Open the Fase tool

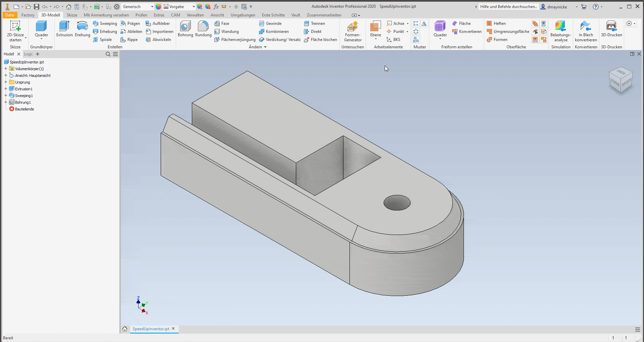[x=222, y=23]
